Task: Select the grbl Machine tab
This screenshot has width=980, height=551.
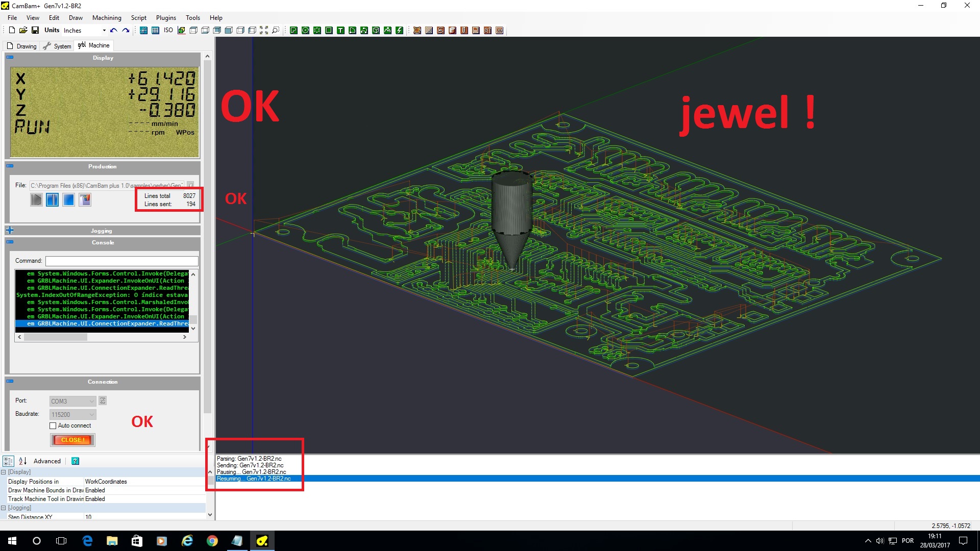Action: (94, 45)
